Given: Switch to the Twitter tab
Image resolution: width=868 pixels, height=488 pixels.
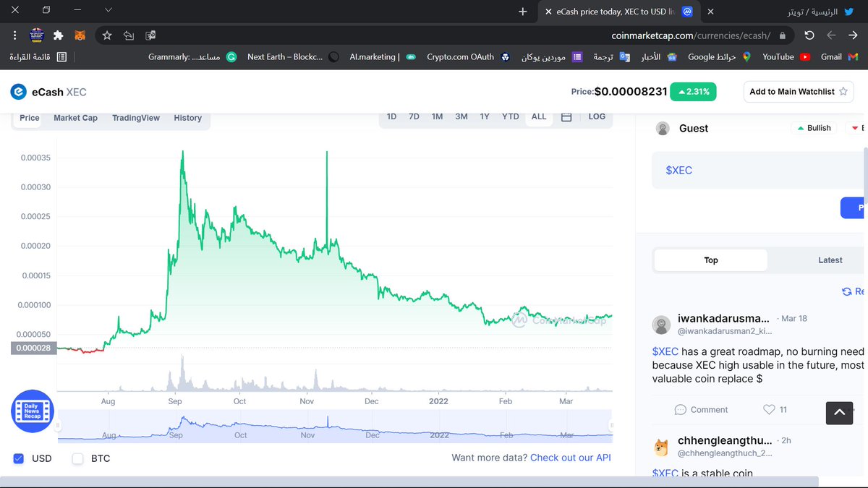Looking at the screenshot, I should coord(783,12).
